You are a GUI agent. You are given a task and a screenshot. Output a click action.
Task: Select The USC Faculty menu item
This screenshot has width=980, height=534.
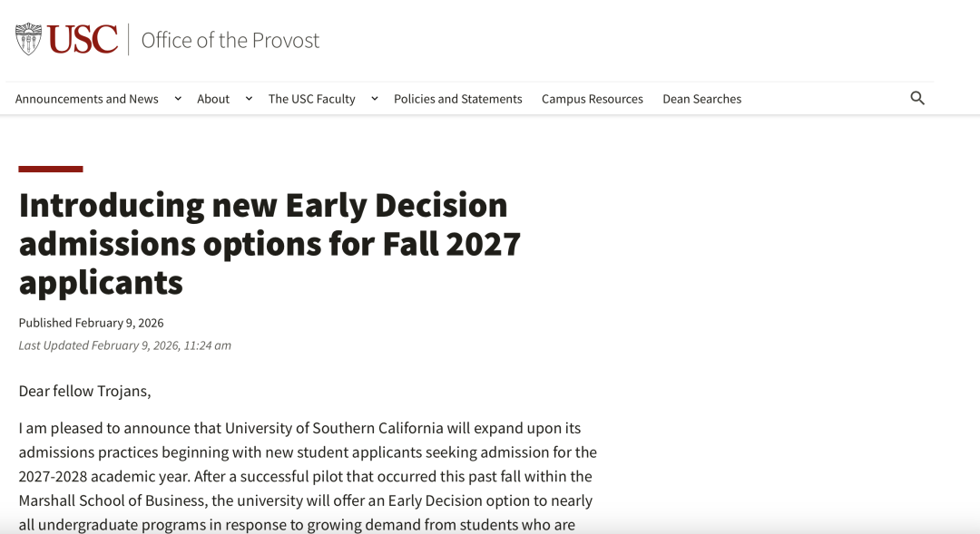312,99
